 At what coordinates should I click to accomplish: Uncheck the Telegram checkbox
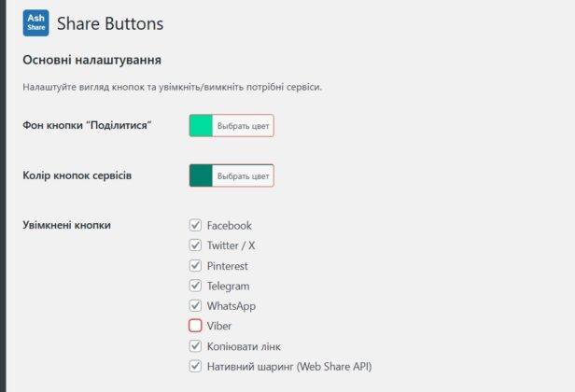click(x=195, y=286)
